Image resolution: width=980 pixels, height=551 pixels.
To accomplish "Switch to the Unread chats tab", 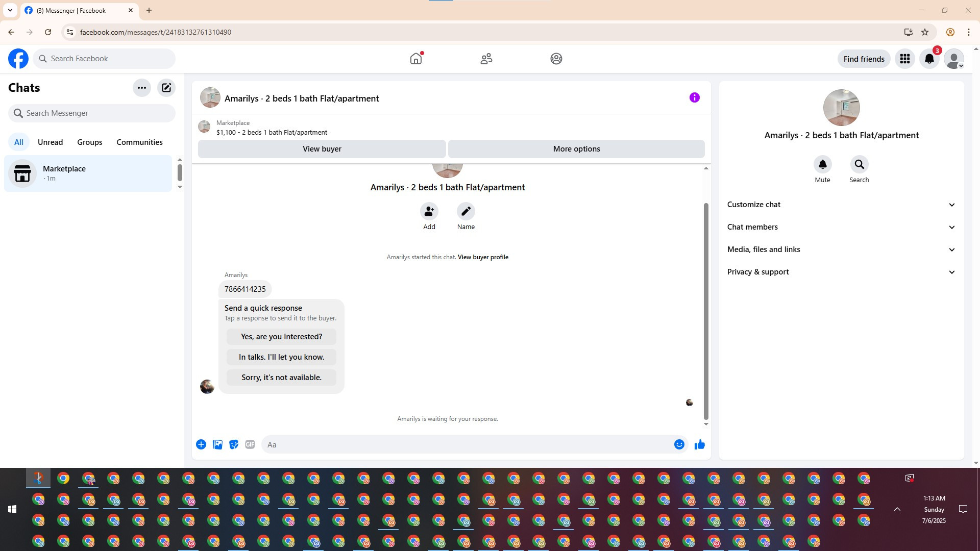I will [x=50, y=142].
